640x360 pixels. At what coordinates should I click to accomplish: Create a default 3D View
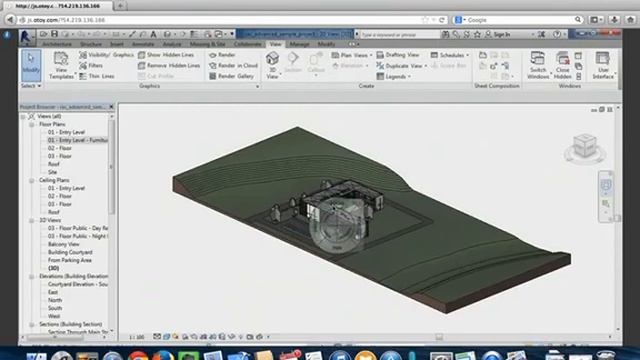tap(272, 64)
